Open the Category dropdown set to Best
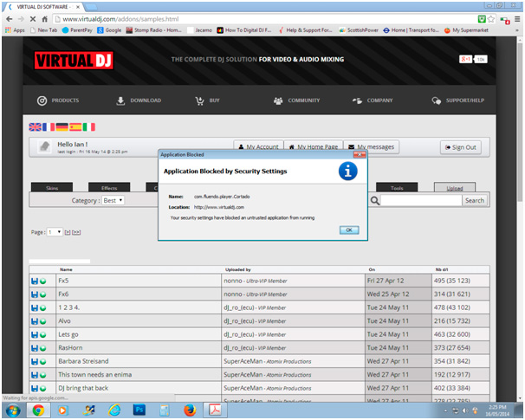Screen dimensions: 525x420 [113, 200]
